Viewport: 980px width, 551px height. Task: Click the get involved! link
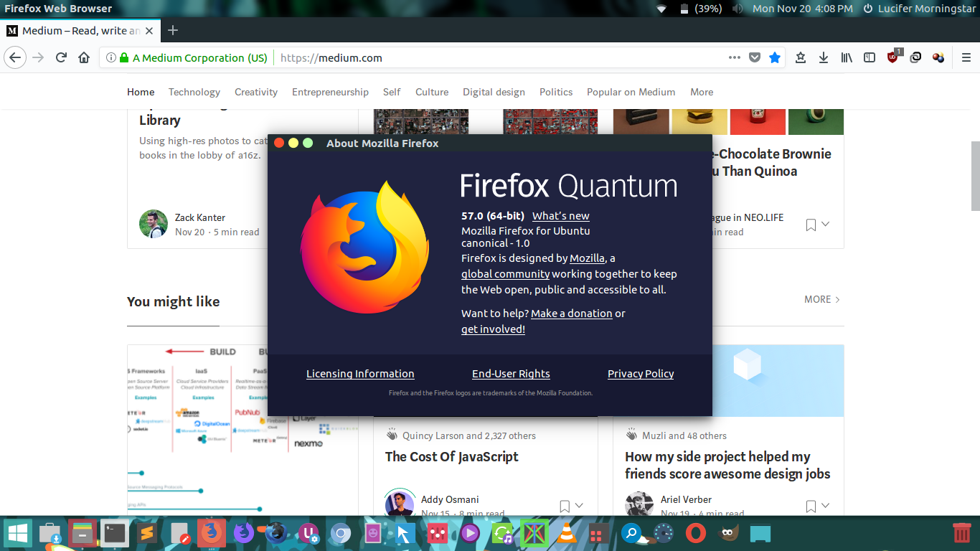[493, 329]
